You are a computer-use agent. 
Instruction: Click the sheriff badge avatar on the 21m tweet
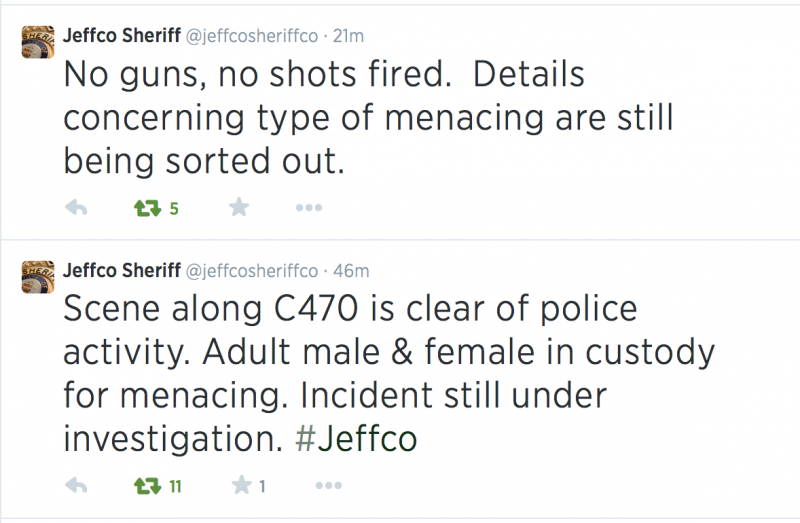coord(38,42)
